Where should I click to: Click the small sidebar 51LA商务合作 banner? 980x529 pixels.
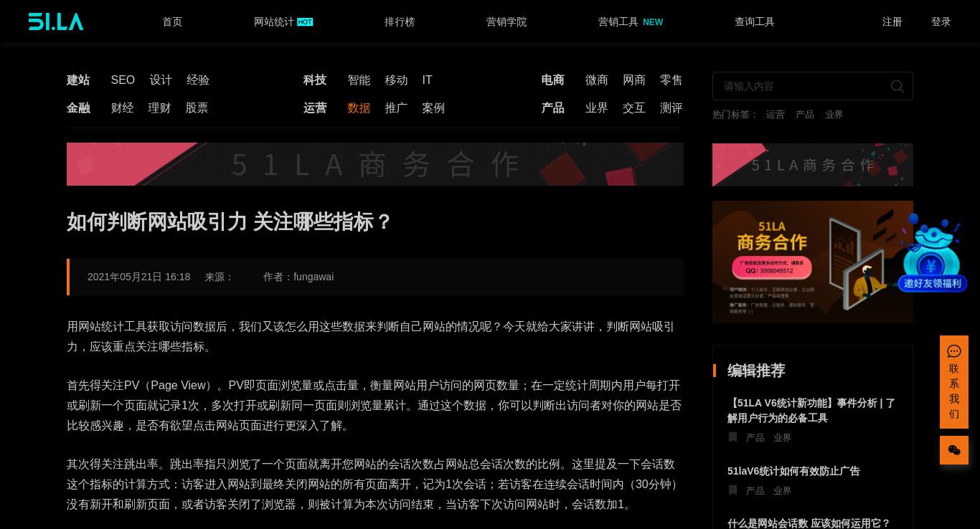(813, 165)
